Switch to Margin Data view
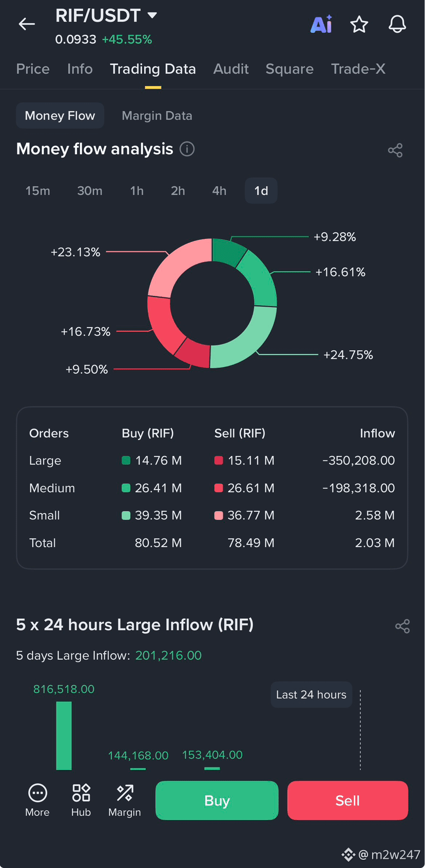 pyautogui.click(x=157, y=116)
